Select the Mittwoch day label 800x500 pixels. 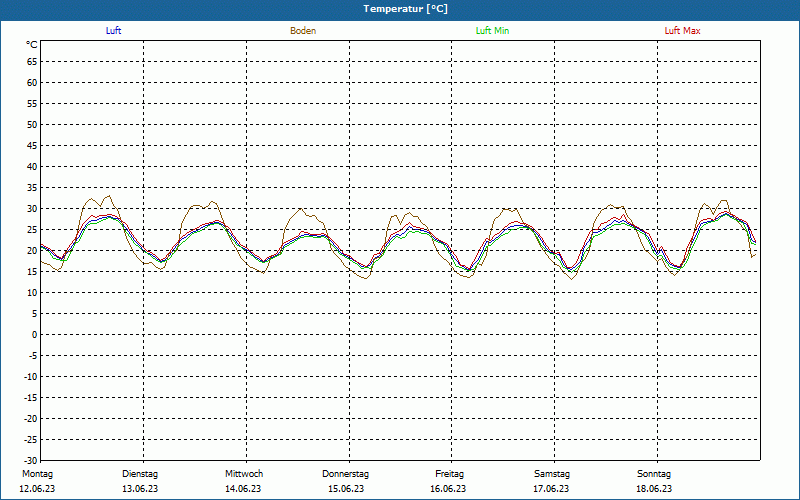point(244,474)
